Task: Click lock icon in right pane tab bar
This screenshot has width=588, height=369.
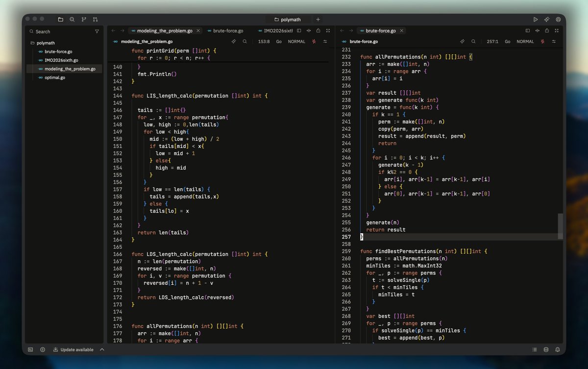Action: coord(547,30)
